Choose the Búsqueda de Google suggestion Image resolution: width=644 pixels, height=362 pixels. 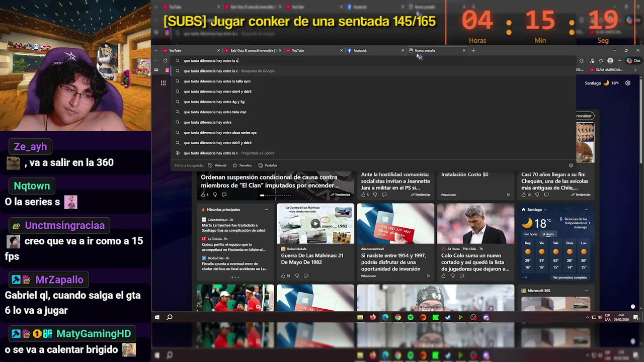coord(373,71)
